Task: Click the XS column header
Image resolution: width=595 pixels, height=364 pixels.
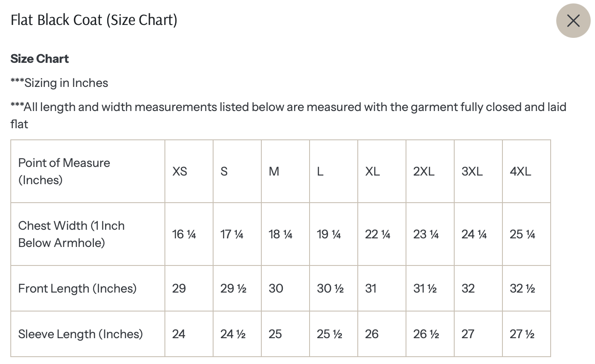Action: 180,171
